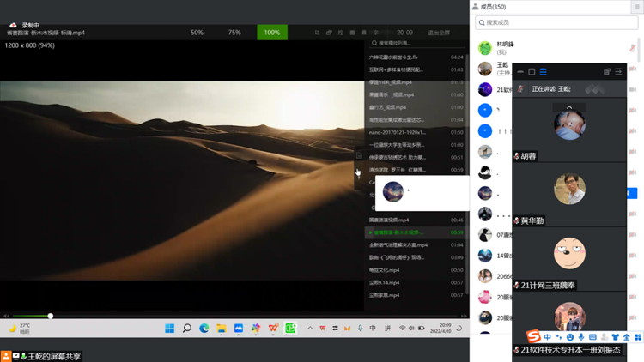Select 黄华勤 participant video tile
Viewport: 644px width, 362px height.
tap(569, 195)
